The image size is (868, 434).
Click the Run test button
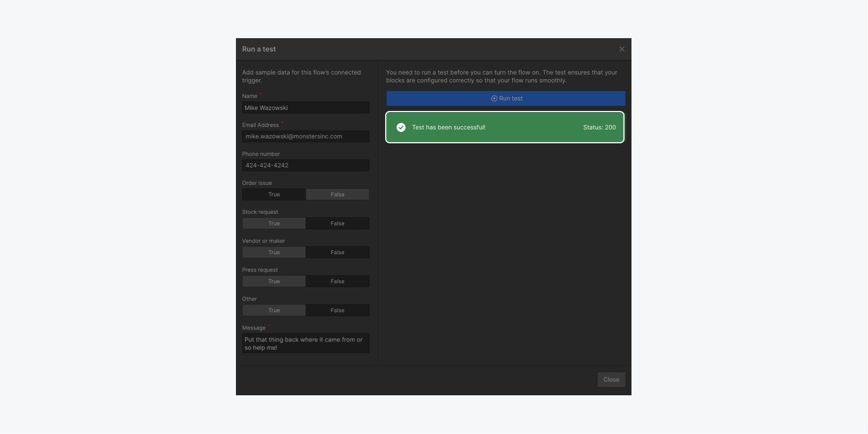pos(506,98)
